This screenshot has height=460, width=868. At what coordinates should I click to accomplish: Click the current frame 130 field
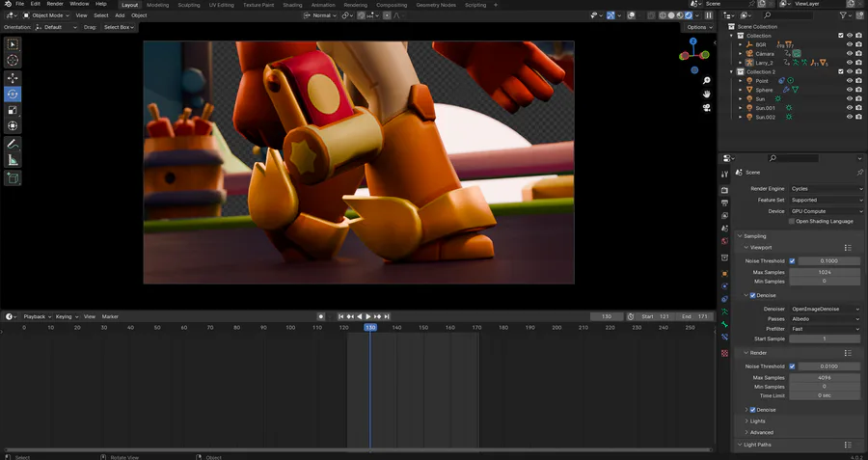pyautogui.click(x=607, y=316)
